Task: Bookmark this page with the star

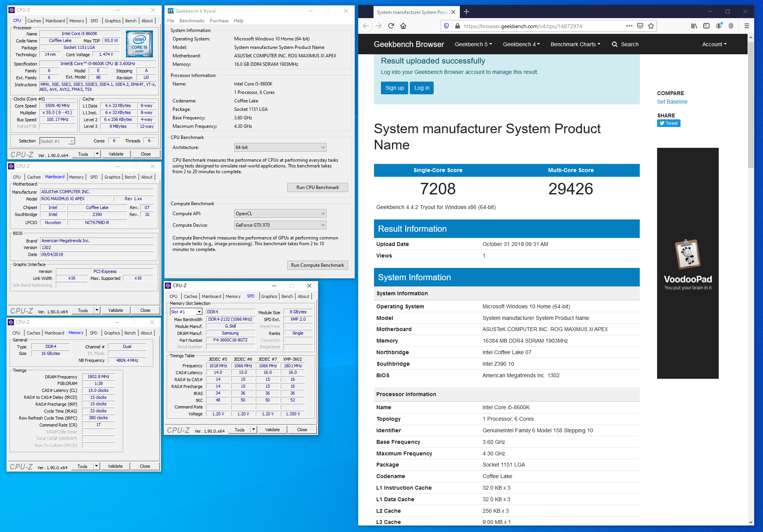Action: tap(651, 26)
